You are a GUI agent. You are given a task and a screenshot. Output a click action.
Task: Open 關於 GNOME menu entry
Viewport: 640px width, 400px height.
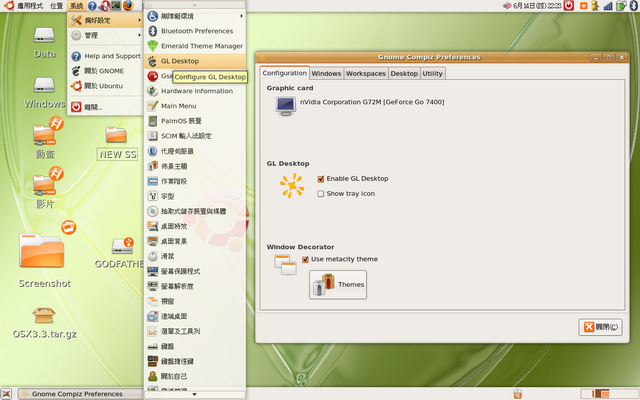105,71
